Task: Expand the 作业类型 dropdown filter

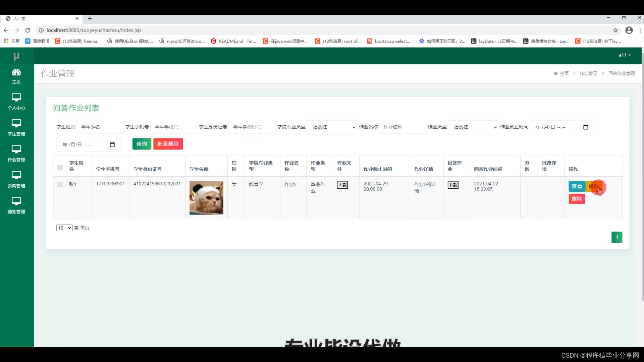Action: pos(473,127)
